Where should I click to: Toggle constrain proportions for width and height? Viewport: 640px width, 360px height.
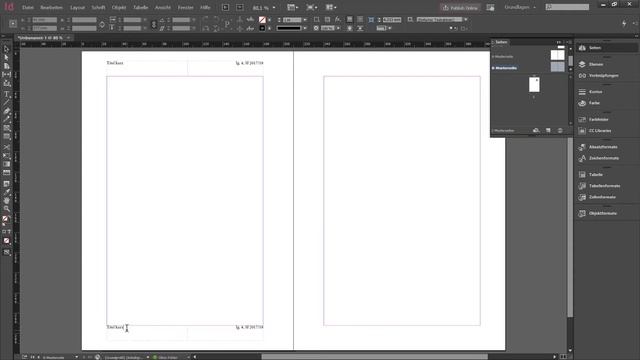[102, 24]
